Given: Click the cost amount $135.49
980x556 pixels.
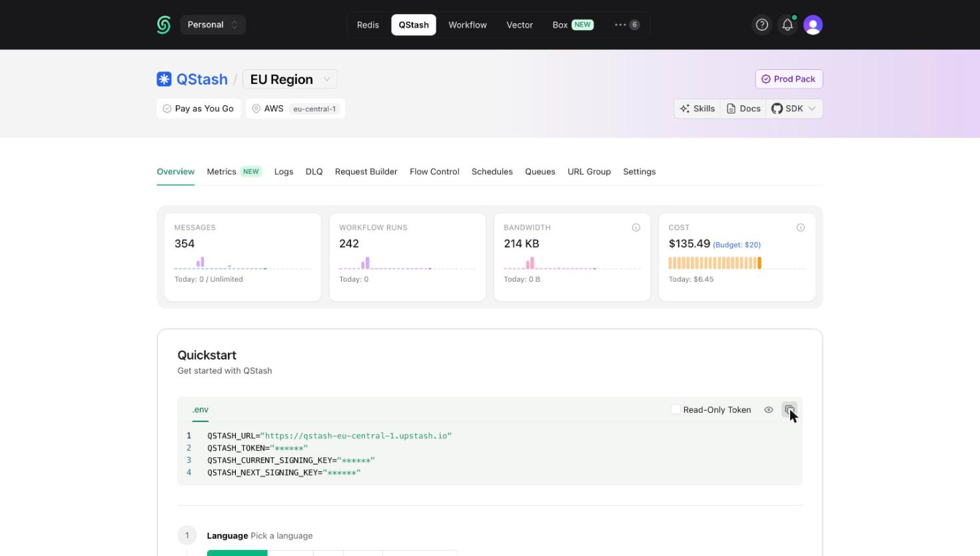Looking at the screenshot, I should pyautogui.click(x=690, y=244).
